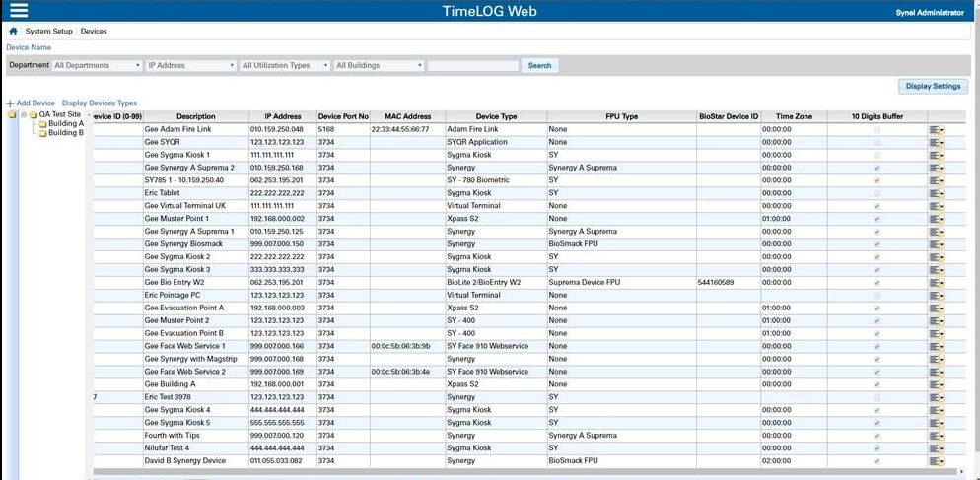Collapse the QA Test Site tree node
The height and width of the screenshot is (480, 980).
click(x=23, y=114)
